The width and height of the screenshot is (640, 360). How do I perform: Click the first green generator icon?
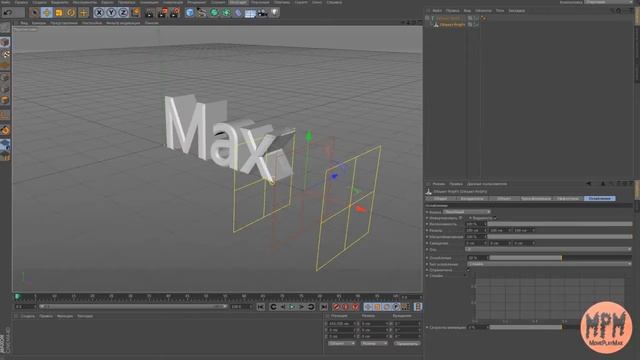point(214,13)
